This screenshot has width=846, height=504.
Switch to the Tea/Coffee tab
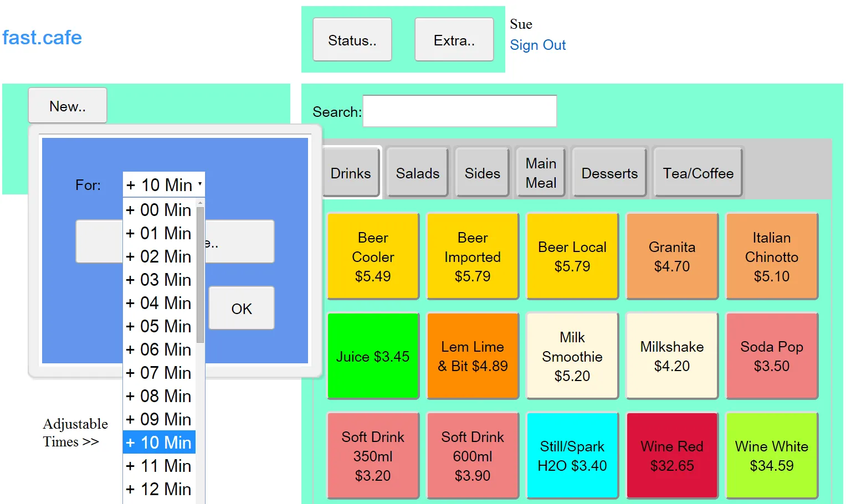698,173
